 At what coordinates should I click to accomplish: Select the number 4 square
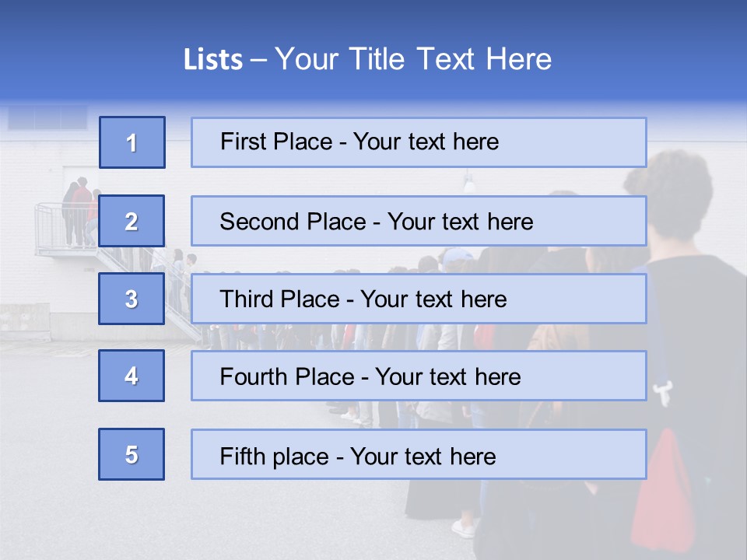pyautogui.click(x=132, y=376)
